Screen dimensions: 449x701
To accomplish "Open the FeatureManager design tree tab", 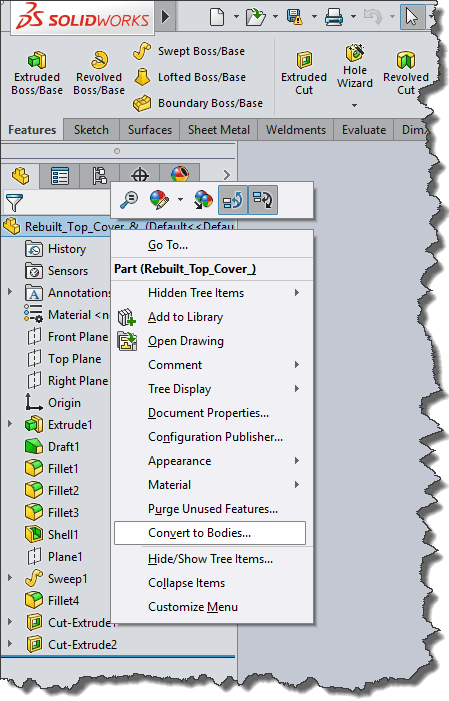I will (x=20, y=176).
